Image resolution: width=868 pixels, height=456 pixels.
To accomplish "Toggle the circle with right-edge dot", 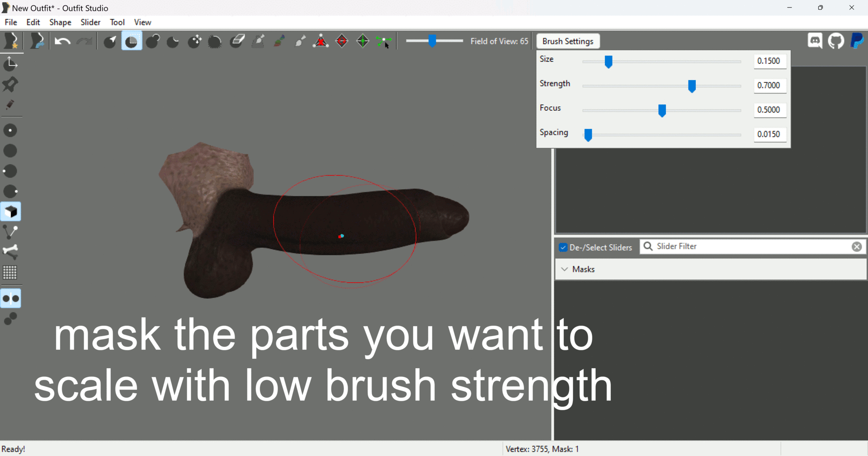I will click(x=10, y=191).
